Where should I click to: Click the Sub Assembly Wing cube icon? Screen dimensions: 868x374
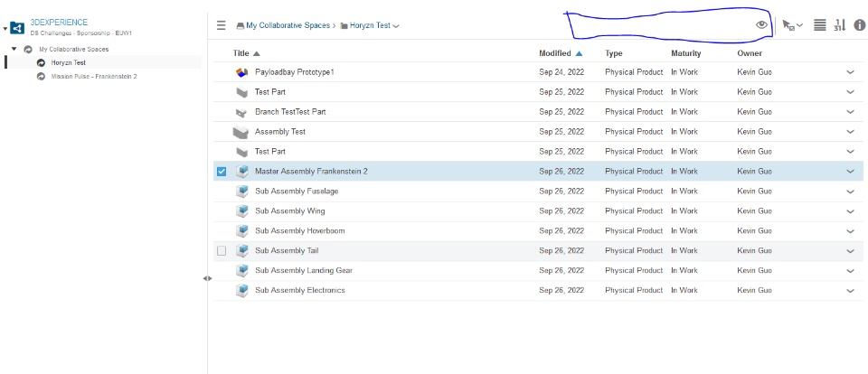click(x=241, y=211)
